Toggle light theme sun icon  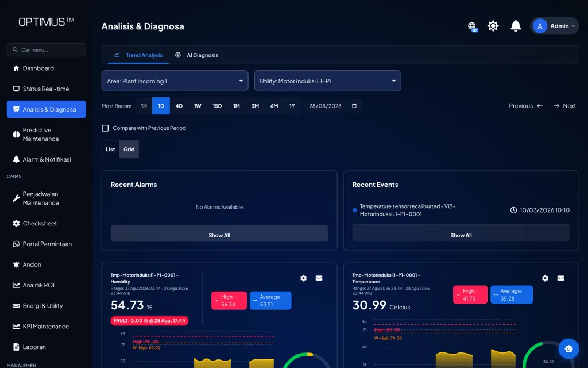coord(493,26)
